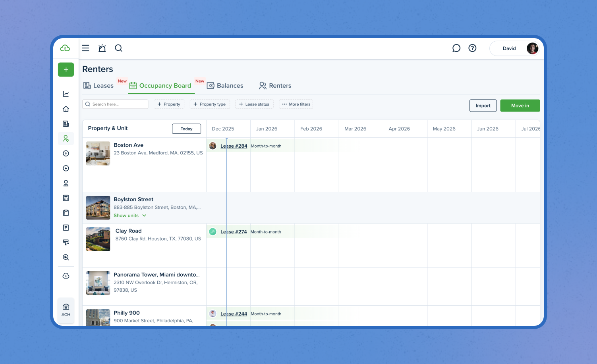Switch to the Balances tab

coord(225,86)
